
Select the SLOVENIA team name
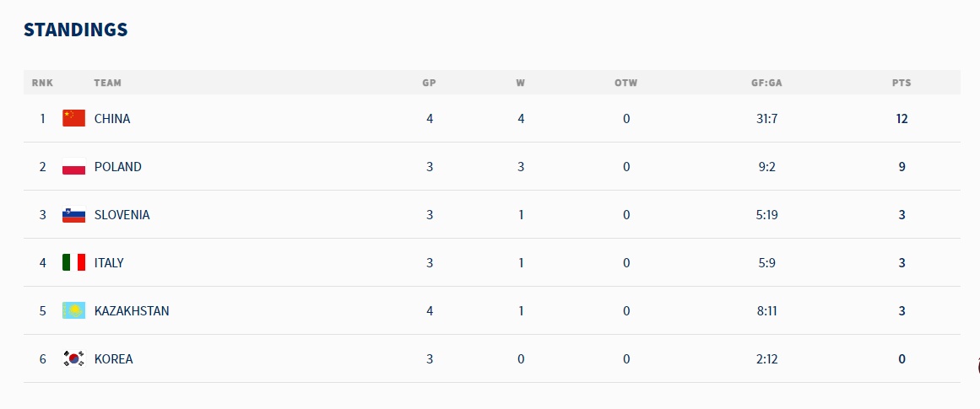tap(122, 215)
